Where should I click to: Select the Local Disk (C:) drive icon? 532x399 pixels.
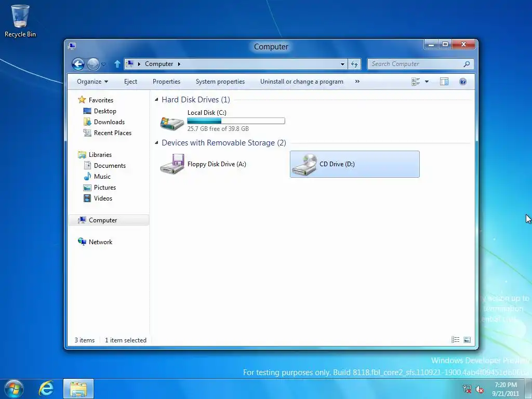(x=172, y=124)
